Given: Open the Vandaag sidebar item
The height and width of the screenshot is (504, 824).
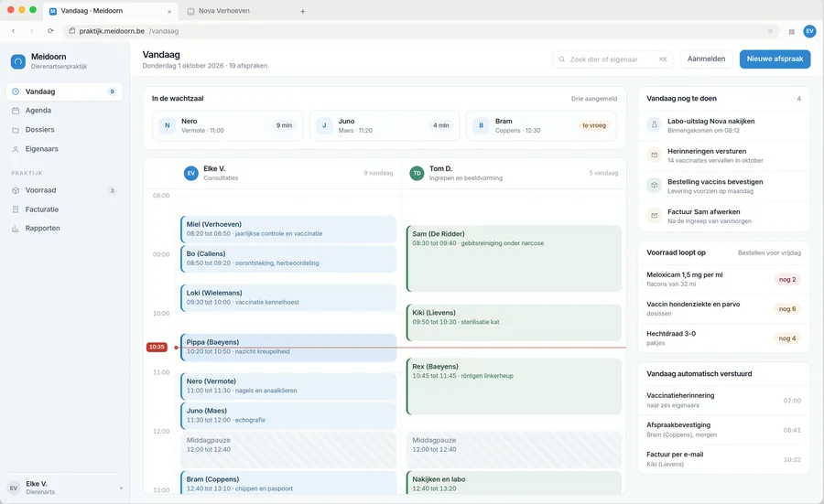Looking at the screenshot, I should pyautogui.click(x=65, y=91).
